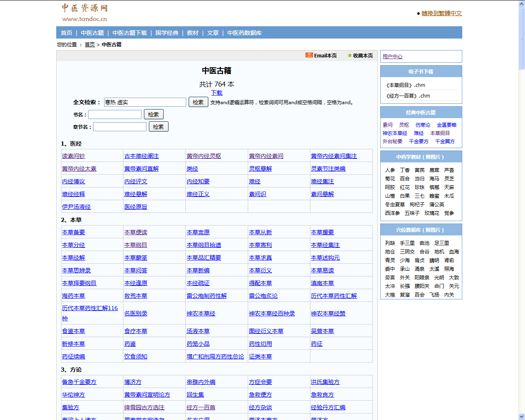Open the 吴普本草 book link
525x420 pixels.
(322, 331)
